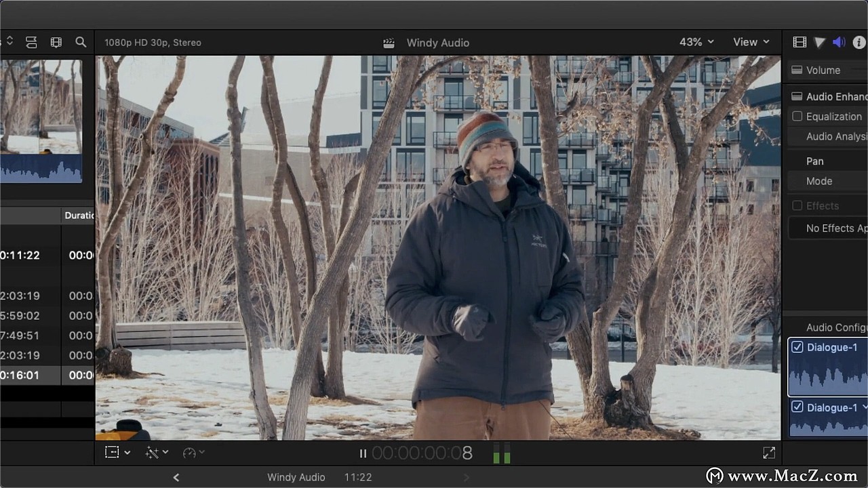Toggle the Effects checkbox

pyautogui.click(x=797, y=205)
